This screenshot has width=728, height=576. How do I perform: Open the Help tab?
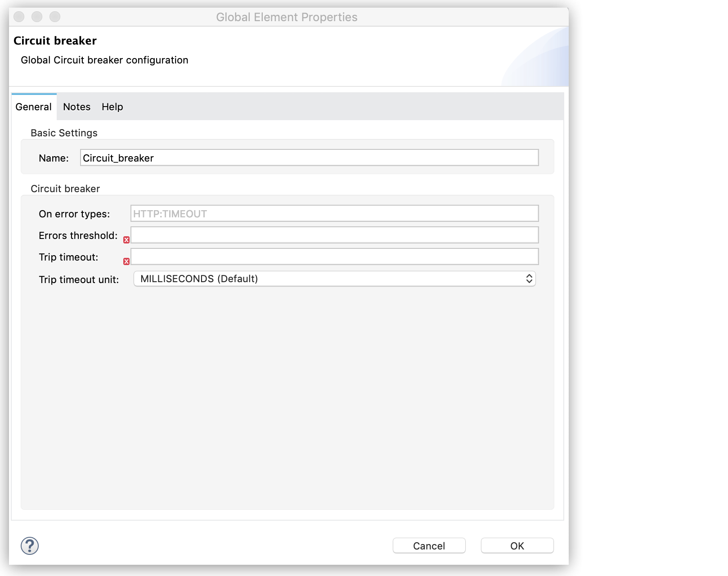(x=112, y=107)
